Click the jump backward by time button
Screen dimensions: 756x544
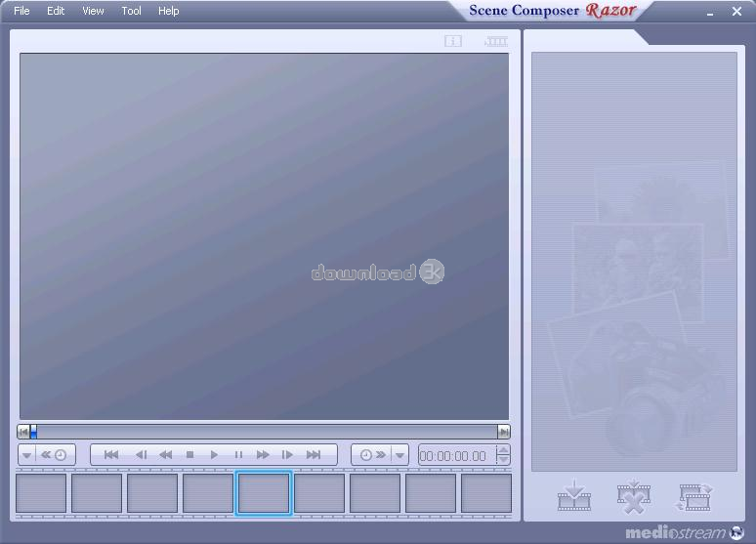pos(54,455)
